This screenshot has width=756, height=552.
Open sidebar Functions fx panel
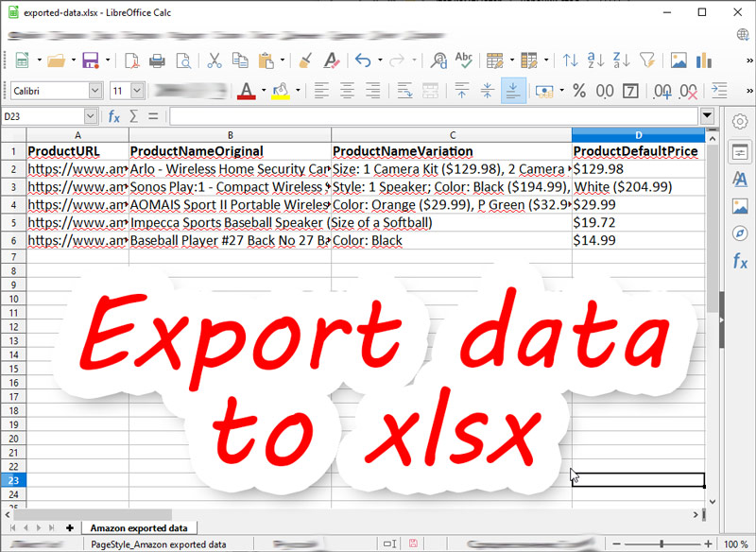[x=740, y=261]
